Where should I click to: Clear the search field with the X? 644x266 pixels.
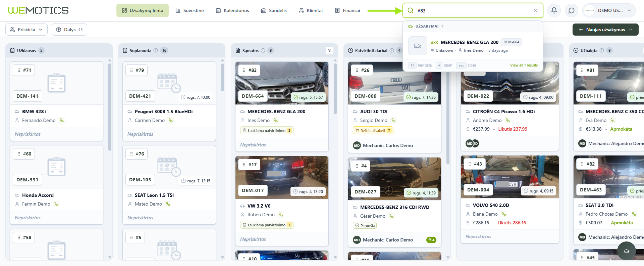(x=535, y=10)
